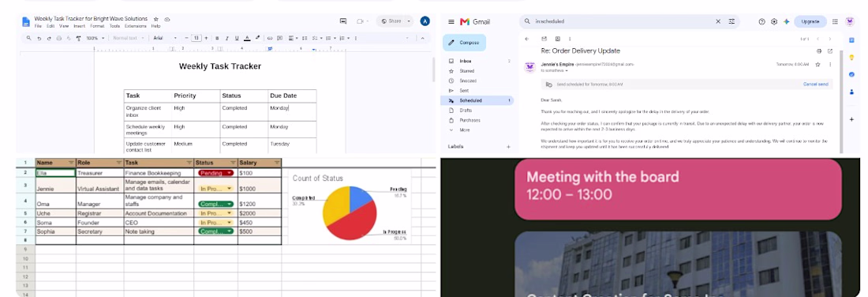868x297 pixels.
Task: Open the Extensions menu in Docs
Action: [x=135, y=26]
